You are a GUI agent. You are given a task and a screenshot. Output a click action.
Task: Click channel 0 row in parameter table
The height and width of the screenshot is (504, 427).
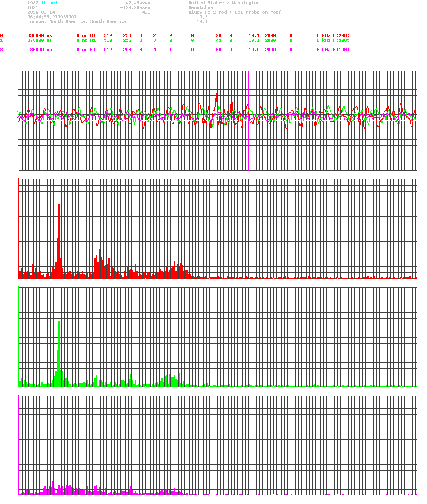pos(117,35)
